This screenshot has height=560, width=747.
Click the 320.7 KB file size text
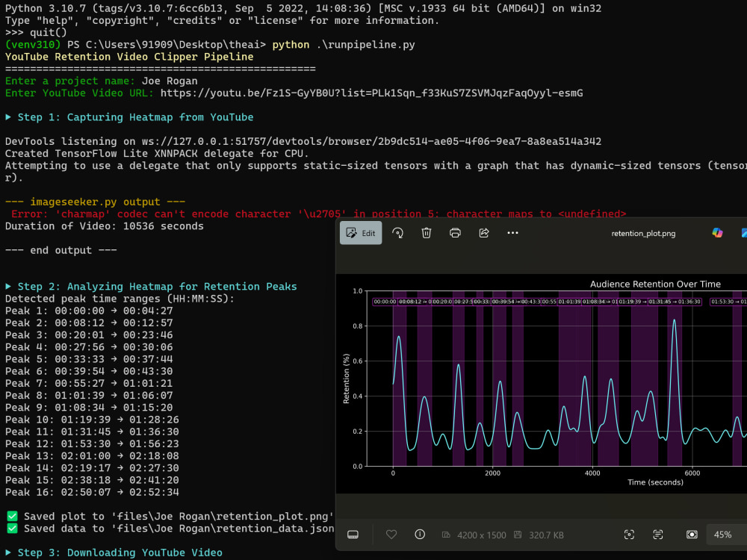[x=546, y=535]
